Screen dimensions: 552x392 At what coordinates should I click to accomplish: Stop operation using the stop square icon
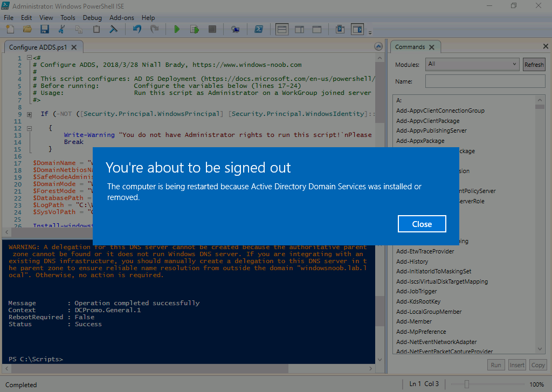coord(212,29)
